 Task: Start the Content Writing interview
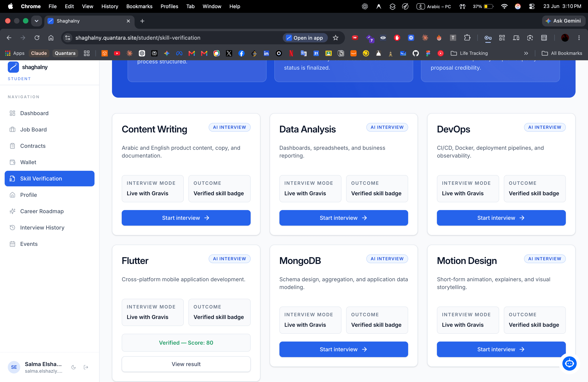(186, 218)
